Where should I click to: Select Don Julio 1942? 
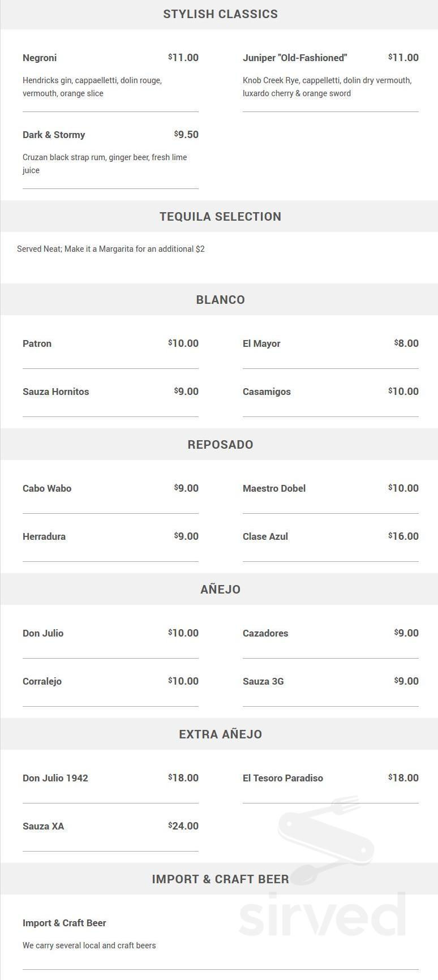click(x=55, y=778)
